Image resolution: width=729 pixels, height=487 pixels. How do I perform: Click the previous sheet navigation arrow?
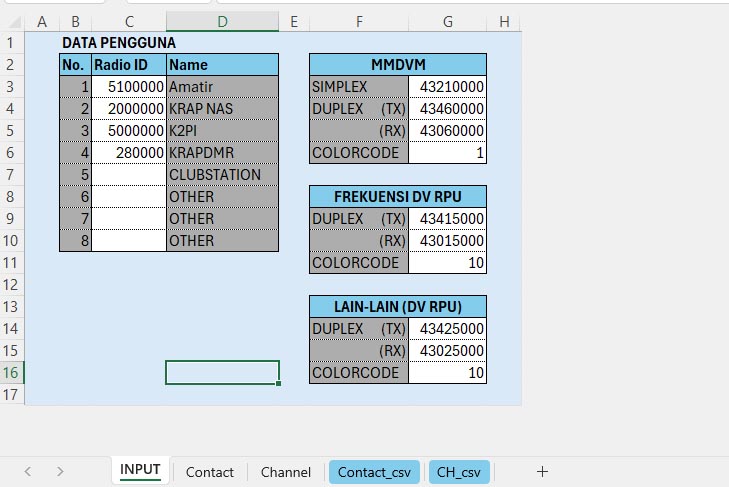pyautogui.click(x=27, y=472)
